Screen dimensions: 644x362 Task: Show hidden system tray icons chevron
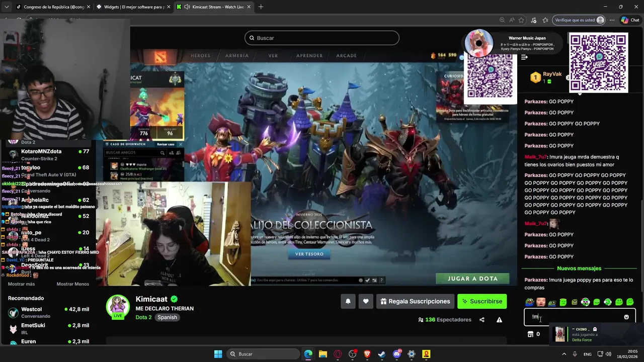563,354
